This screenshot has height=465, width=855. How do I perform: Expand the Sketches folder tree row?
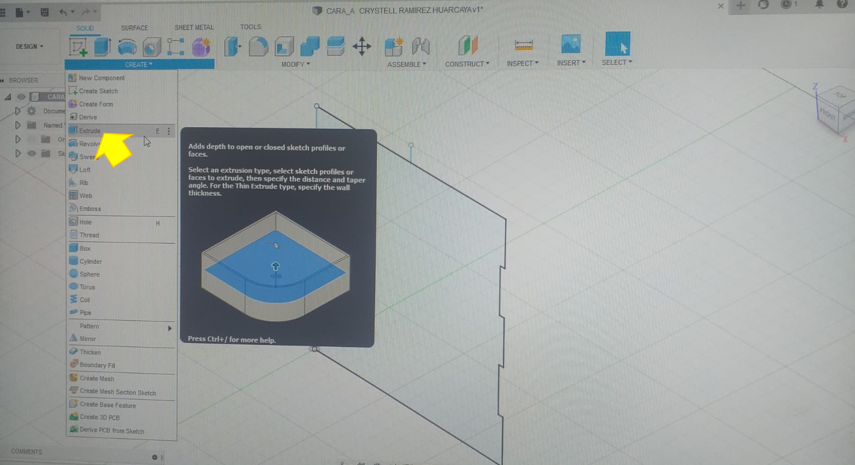(x=17, y=154)
